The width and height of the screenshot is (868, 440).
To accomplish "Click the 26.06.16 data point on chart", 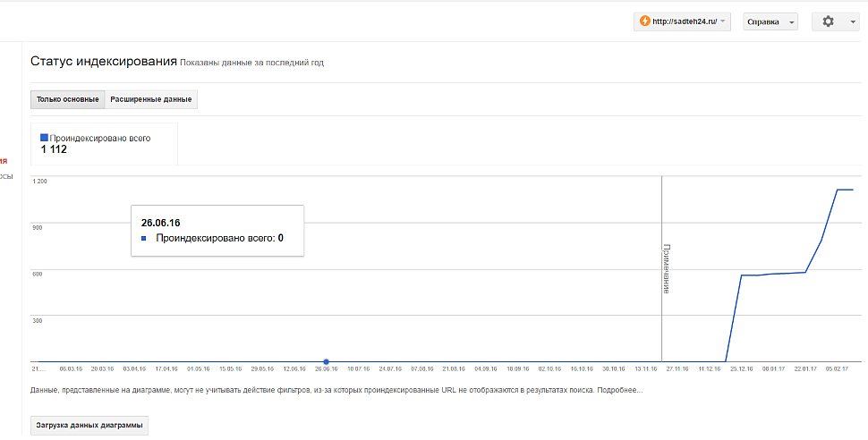I will 326,361.
